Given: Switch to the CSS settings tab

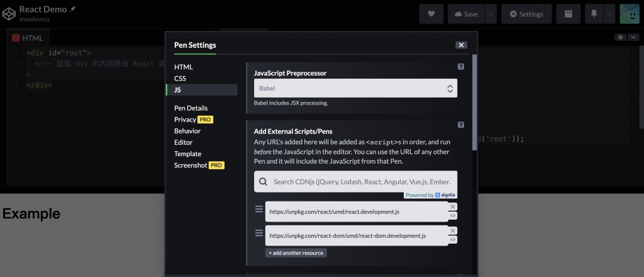Looking at the screenshot, I should point(180,78).
